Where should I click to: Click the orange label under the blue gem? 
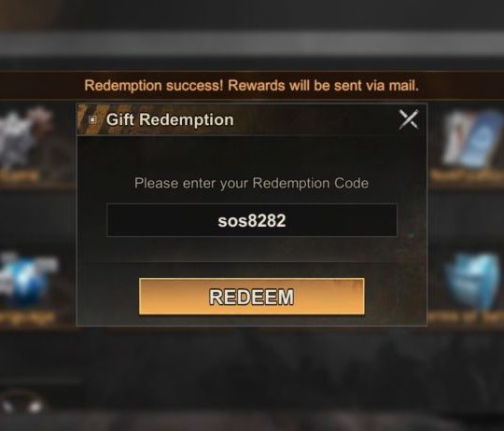(x=27, y=317)
